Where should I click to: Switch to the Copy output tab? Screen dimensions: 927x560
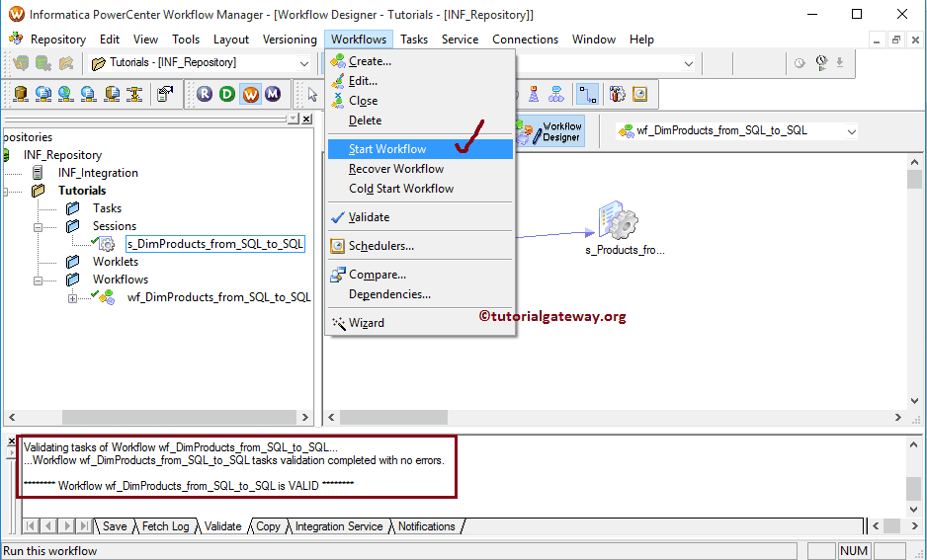268,526
